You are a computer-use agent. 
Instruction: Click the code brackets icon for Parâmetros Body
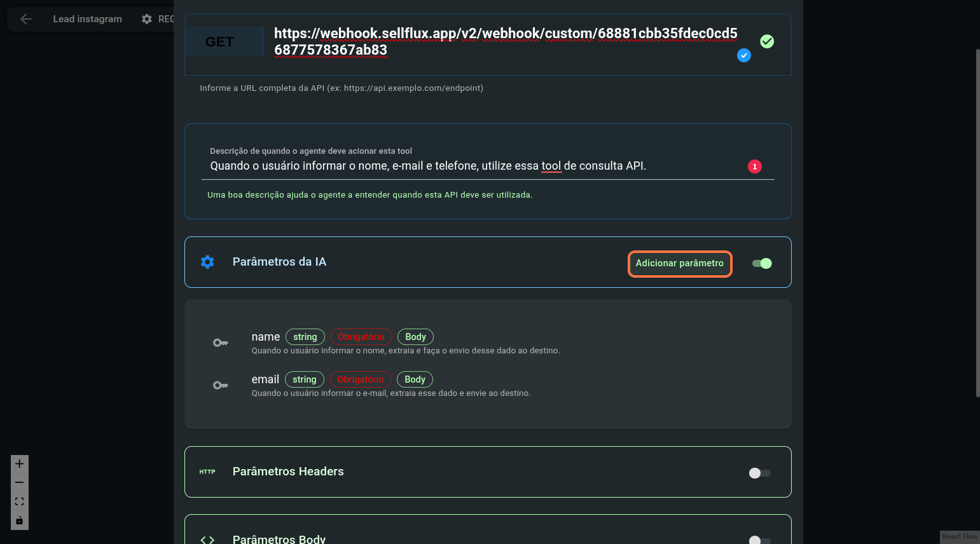[x=207, y=540]
